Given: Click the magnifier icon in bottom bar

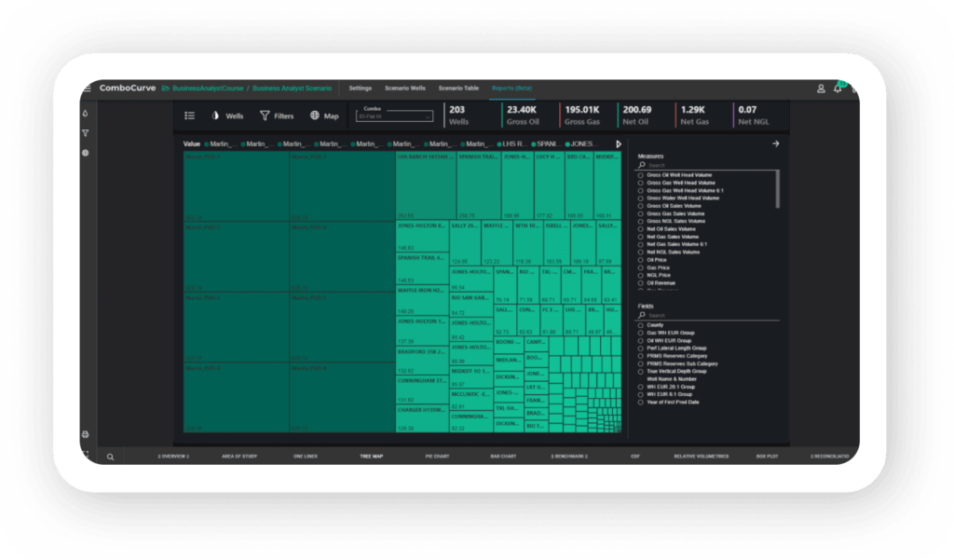Looking at the screenshot, I should 110,457.
